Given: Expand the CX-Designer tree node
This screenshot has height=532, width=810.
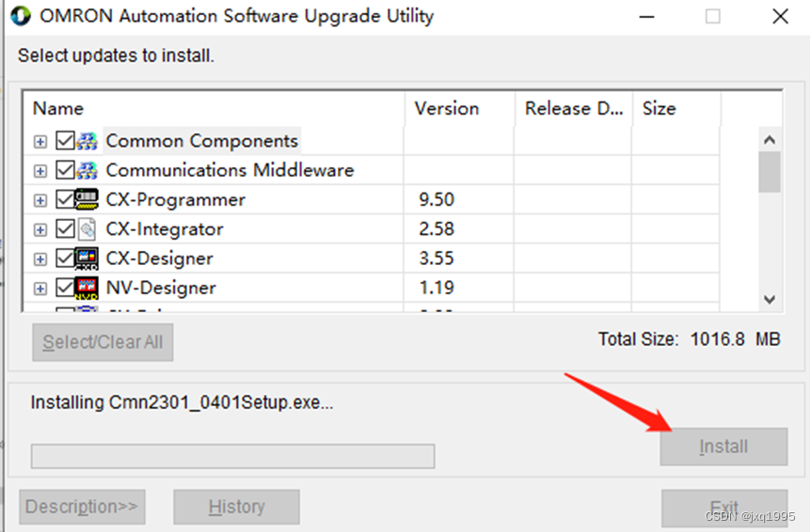Looking at the screenshot, I should click(x=40, y=259).
